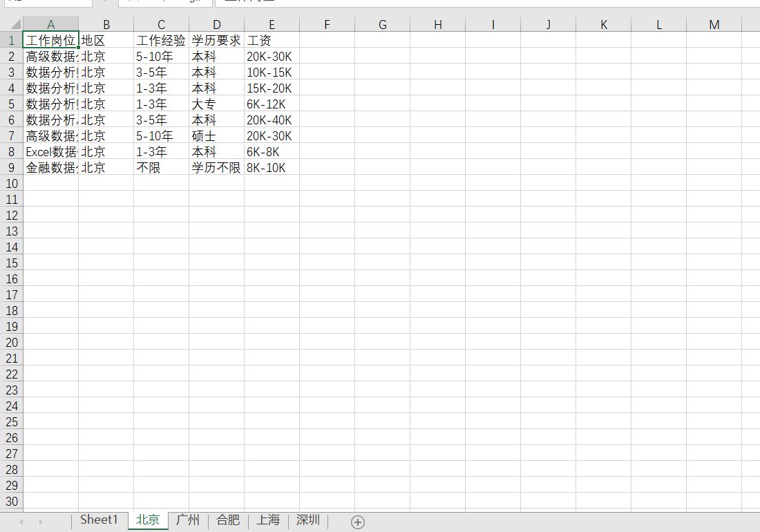Click row 7 cell with 5-10年
Viewport: 760px width, 532px height.
(x=162, y=135)
